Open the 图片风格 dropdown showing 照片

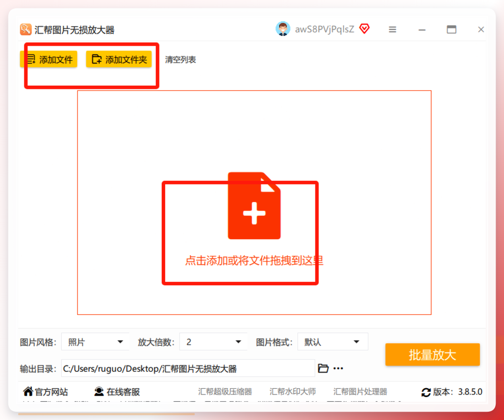pyautogui.click(x=95, y=342)
